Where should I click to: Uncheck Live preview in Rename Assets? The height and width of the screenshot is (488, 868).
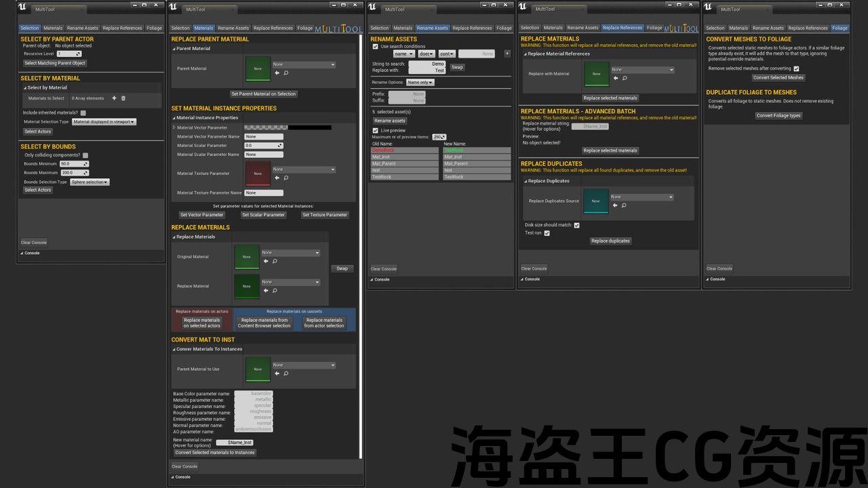click(376, 130)
